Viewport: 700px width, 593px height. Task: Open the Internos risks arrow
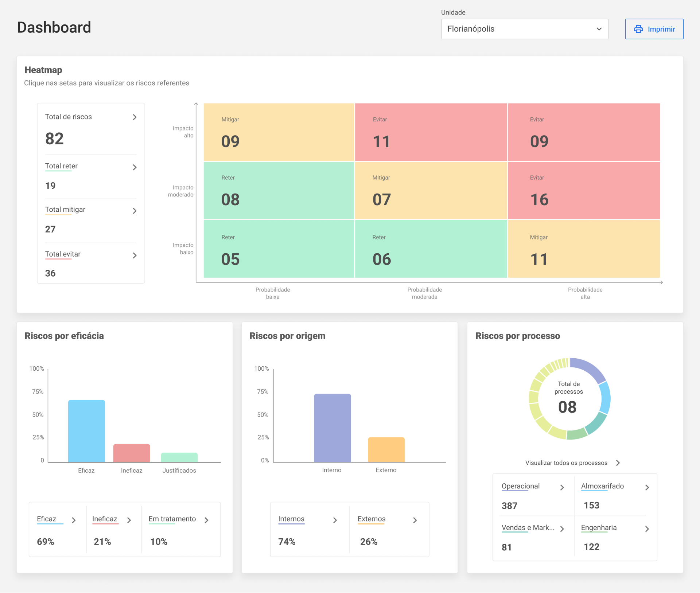(335, 520)
